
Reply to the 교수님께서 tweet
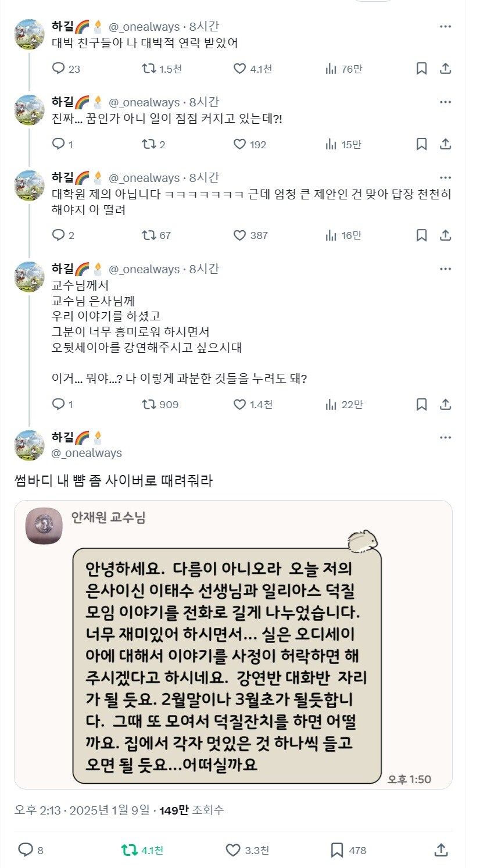(59, 404)
